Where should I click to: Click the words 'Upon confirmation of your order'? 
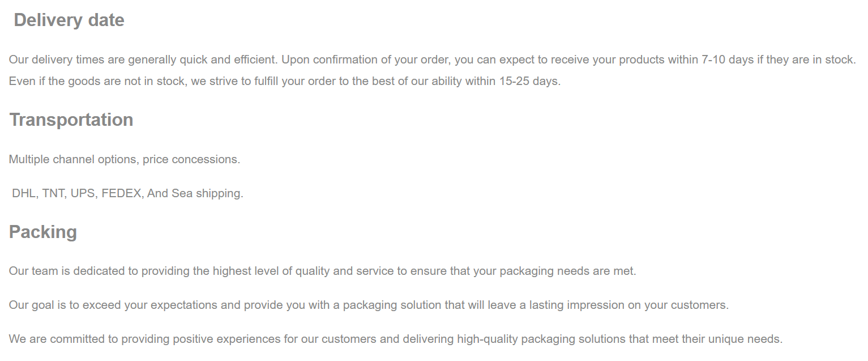pyautogui.click(x=366, y=60)
